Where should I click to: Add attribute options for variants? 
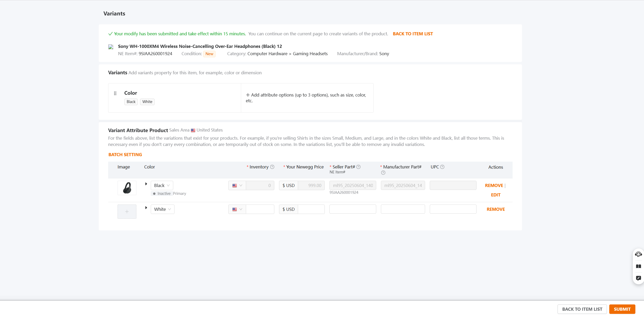[x=307, y=98]
